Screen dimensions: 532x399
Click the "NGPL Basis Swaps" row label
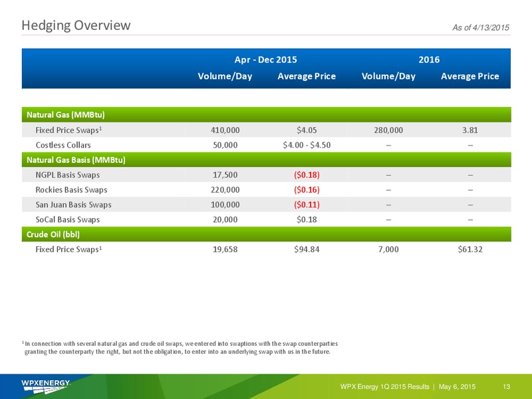point(68,175)
